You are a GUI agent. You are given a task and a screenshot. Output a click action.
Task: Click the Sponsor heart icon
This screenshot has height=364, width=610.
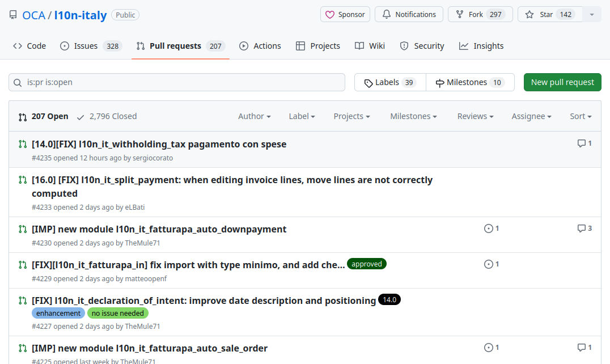[x=329, y=15]
